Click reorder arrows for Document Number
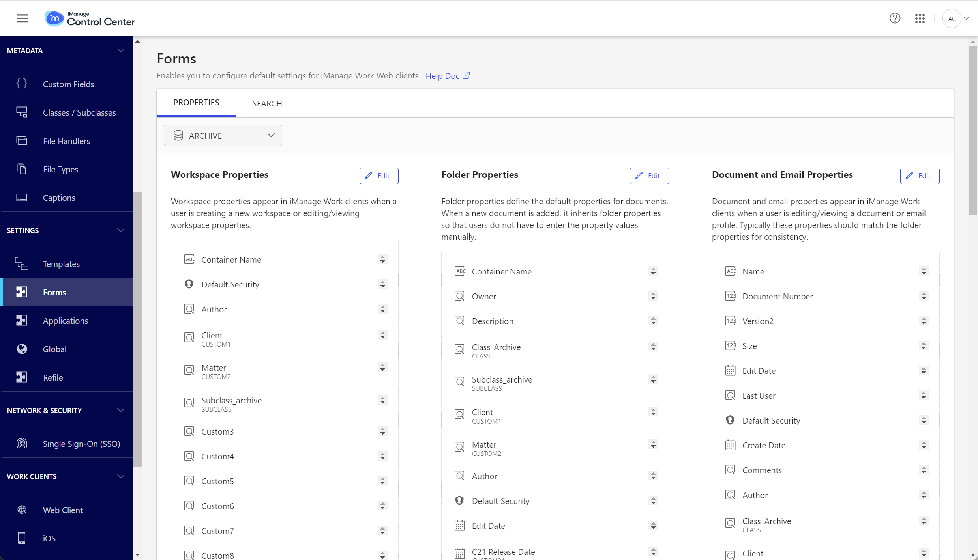Image resolution: width=978 pixels, height=560 pixels. (x=923, y=296)
